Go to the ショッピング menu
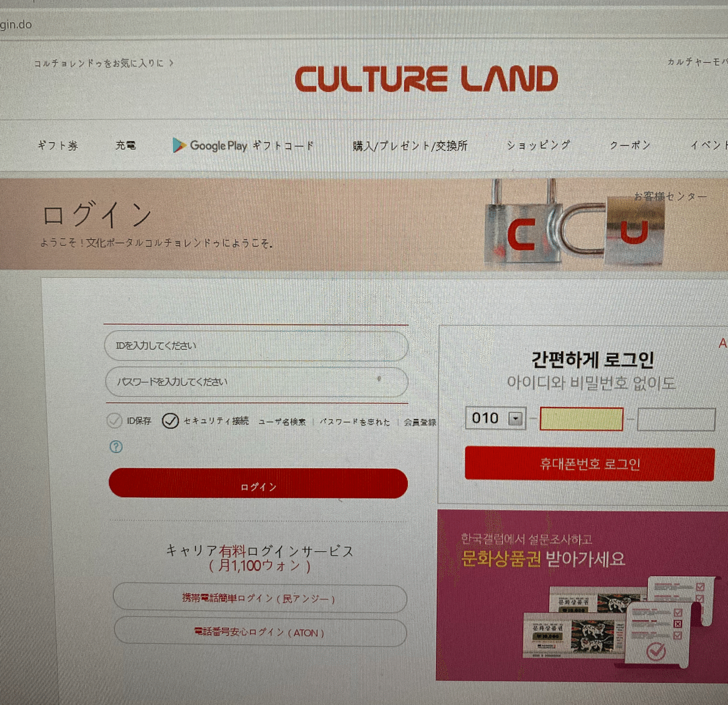 (x=538, y=145)
